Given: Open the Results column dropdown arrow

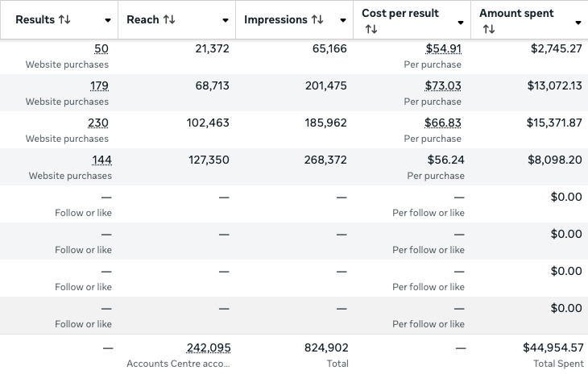Looking at the screenshot, I should pos(108,20).
